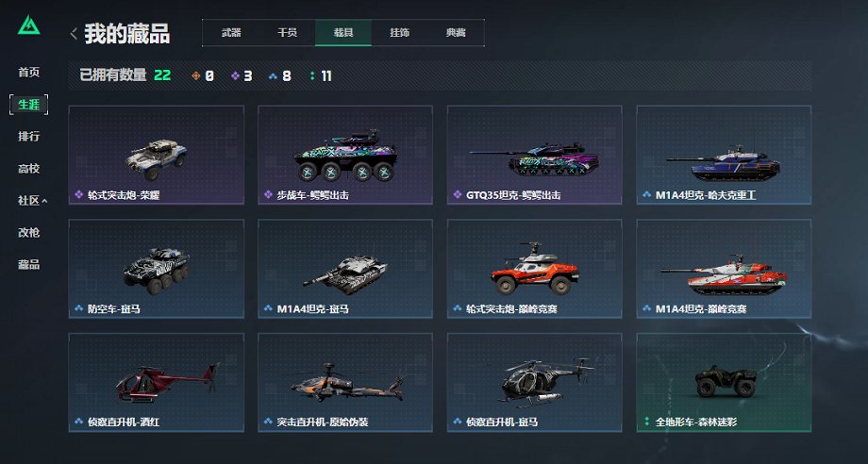
Task: Select the 步战车-鳄鳄出击 vehicle card
Action: (x=345, y=155)
